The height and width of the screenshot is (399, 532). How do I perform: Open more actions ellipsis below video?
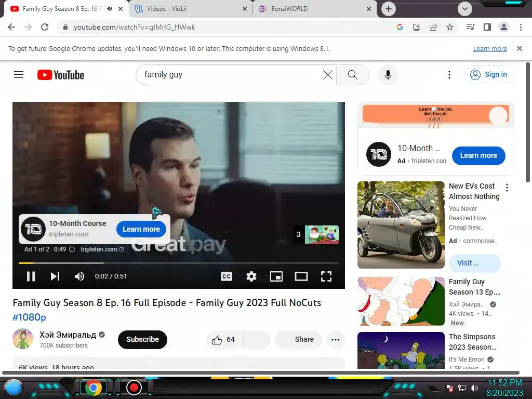coord(336,340)
